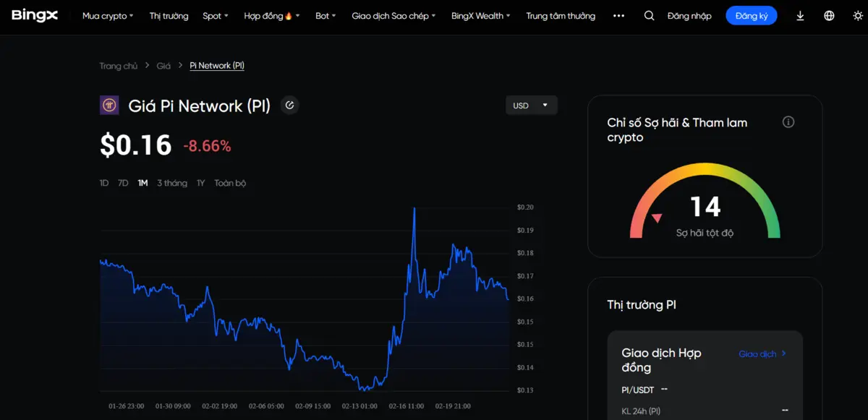Toggle the light/dark theme sun icon
Image resolution: width=868 pixels, height=420 pixels.
858,16
